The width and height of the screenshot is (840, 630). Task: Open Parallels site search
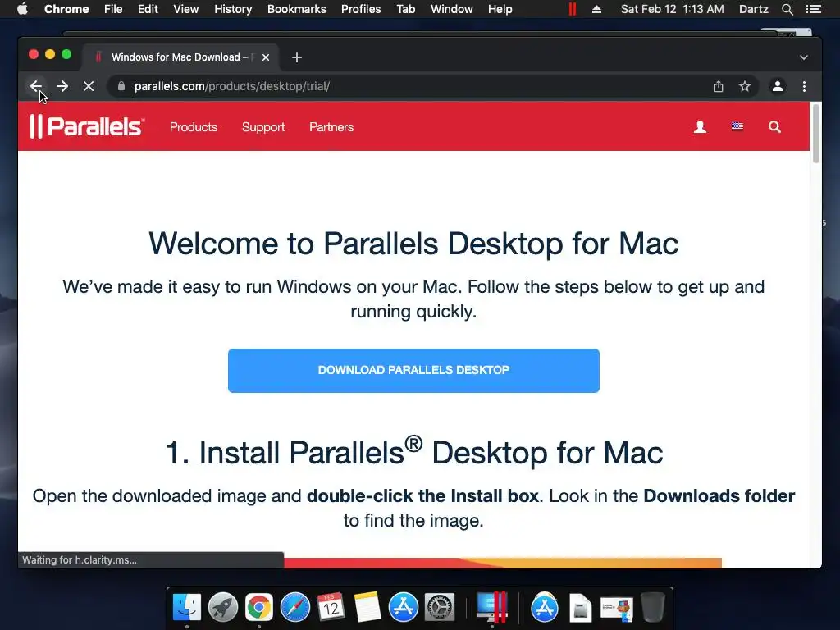tap(774, 127)
